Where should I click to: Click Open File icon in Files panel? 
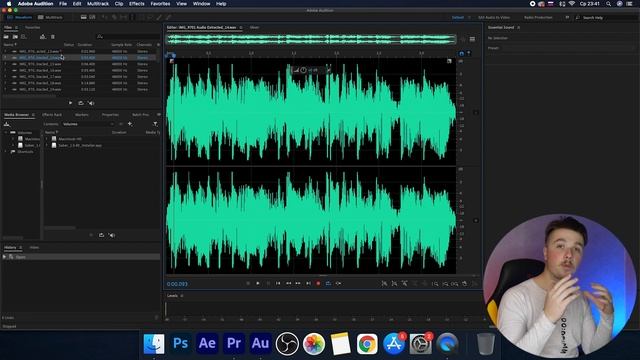6,37
